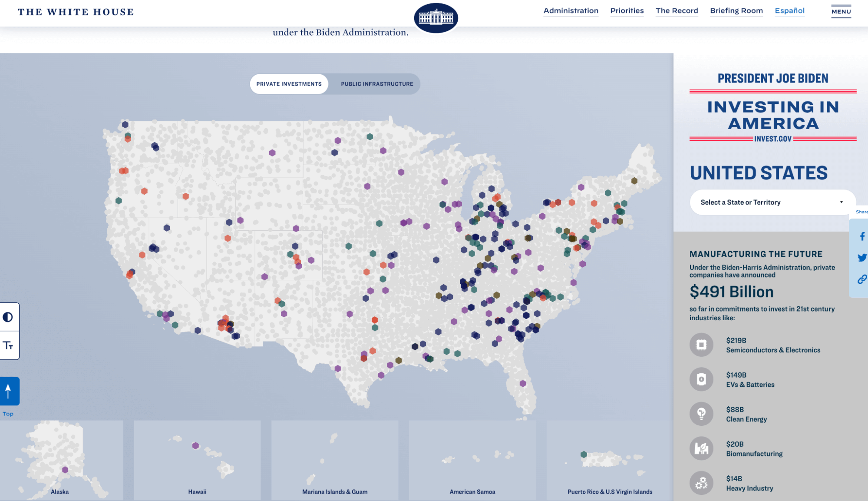Click the Clean Energy lightbulb icon
The image size is (868, 501).
coord(701,414)
